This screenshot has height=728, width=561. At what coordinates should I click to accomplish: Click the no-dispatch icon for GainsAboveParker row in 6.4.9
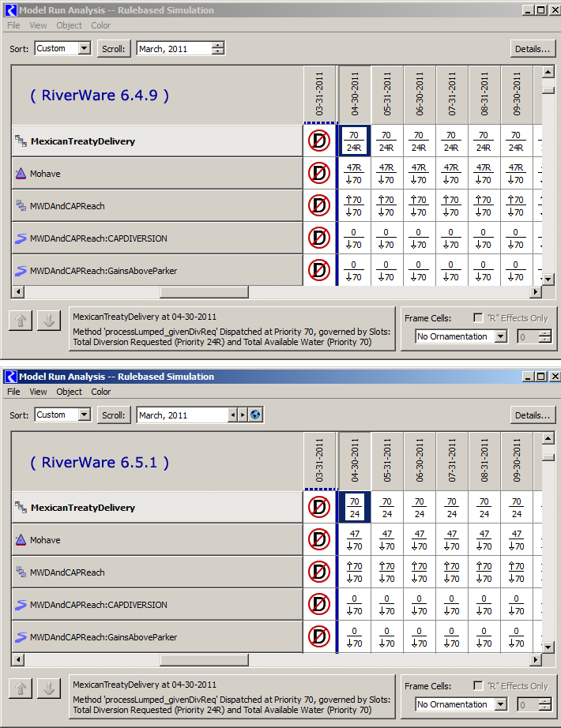[319, 270]
